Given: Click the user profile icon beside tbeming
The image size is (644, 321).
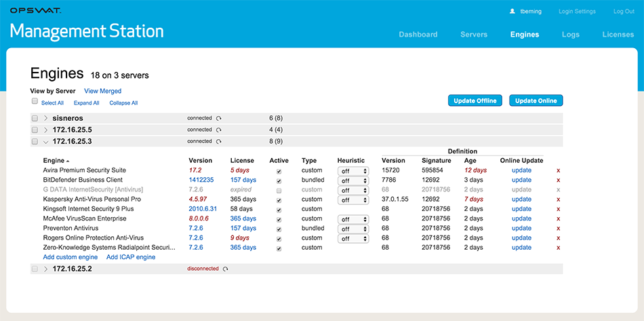Looking at the screenshot, I should [x=512, y=12].
